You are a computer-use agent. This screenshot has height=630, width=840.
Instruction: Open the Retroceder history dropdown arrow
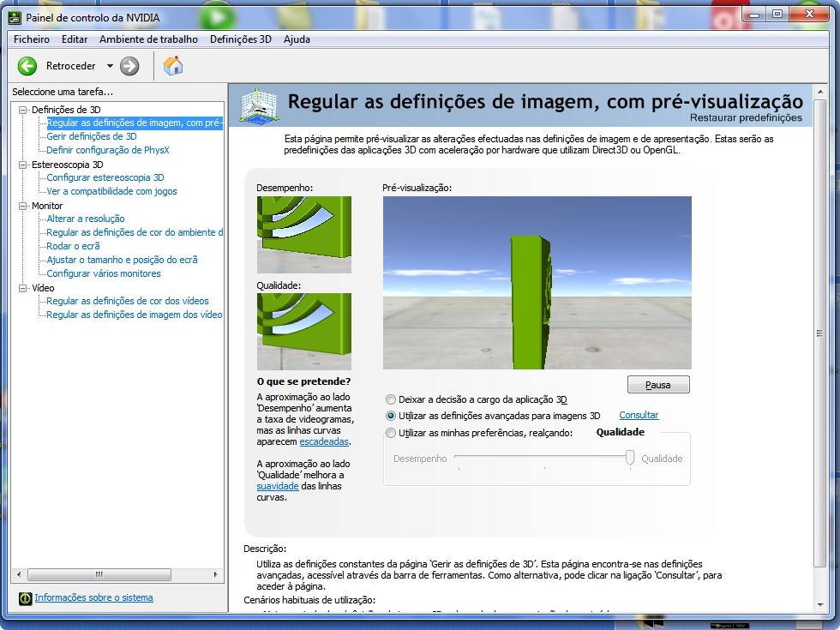coord(110,66)
